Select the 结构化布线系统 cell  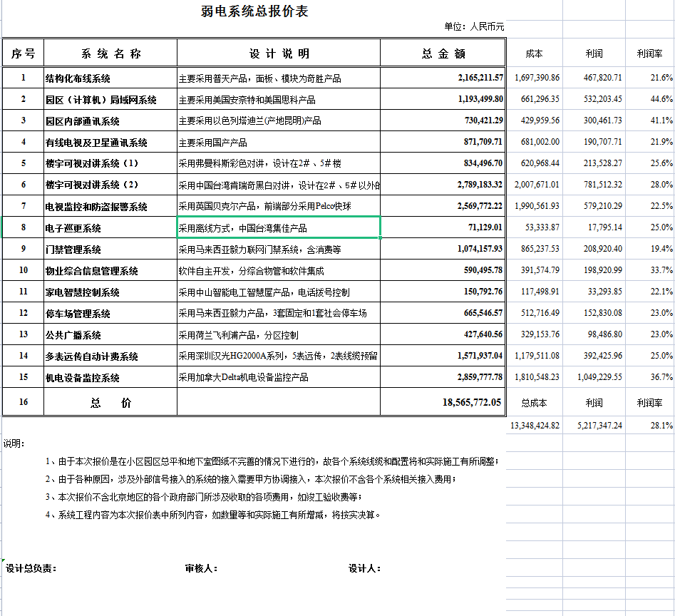(110, 78)
